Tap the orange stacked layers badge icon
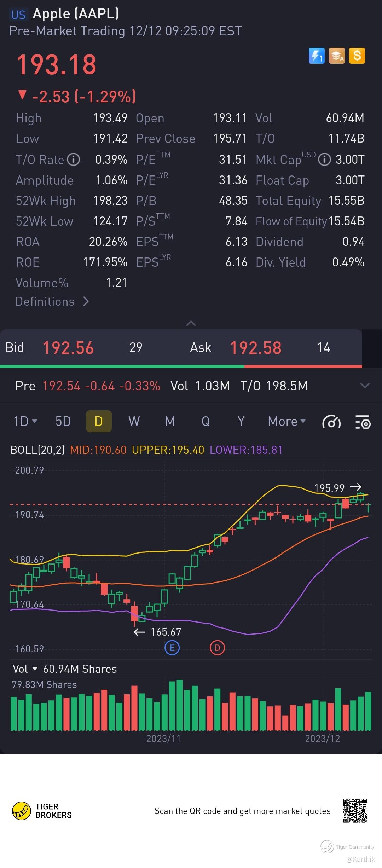 click(337, 56)
